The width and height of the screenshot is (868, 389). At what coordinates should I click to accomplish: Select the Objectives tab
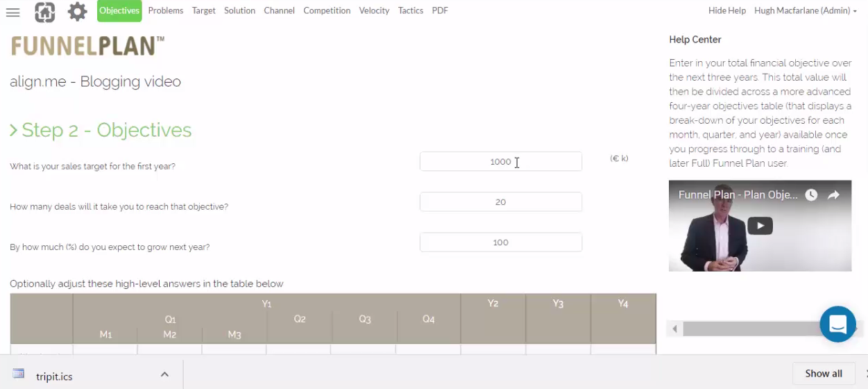pyautogui.click(x=119, y=10)
